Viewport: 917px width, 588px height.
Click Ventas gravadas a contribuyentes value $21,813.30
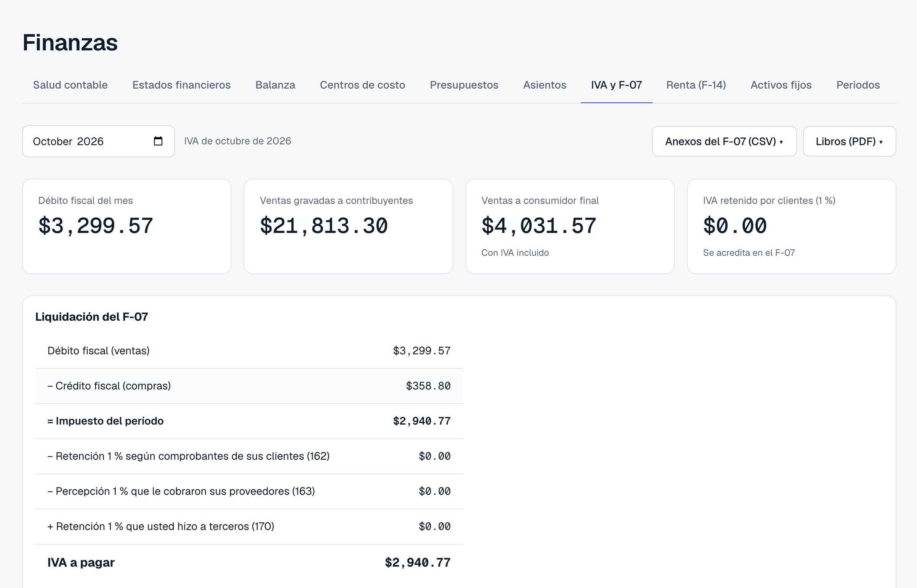pos(324,226)
